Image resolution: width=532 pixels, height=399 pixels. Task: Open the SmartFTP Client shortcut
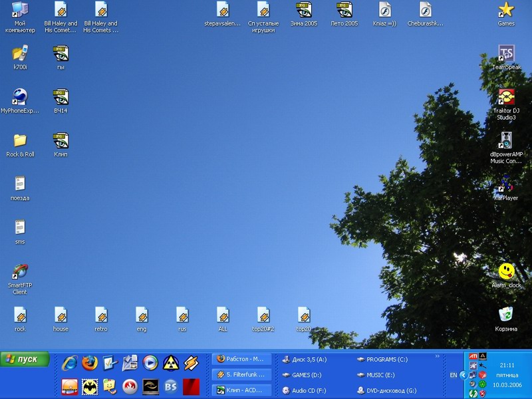20,271
